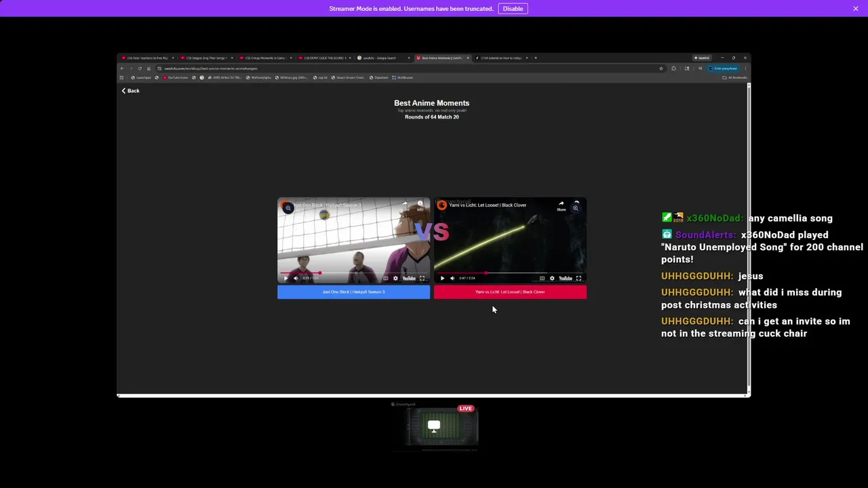Open Haikyu video on YouTube via logo
Screen dimensions: 868x488
(409, 278)
